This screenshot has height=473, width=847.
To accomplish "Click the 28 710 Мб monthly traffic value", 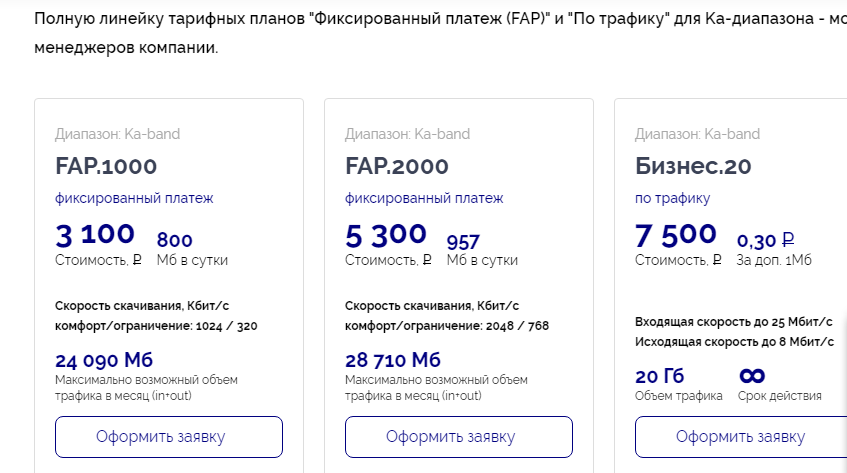I will pos(393,360).
